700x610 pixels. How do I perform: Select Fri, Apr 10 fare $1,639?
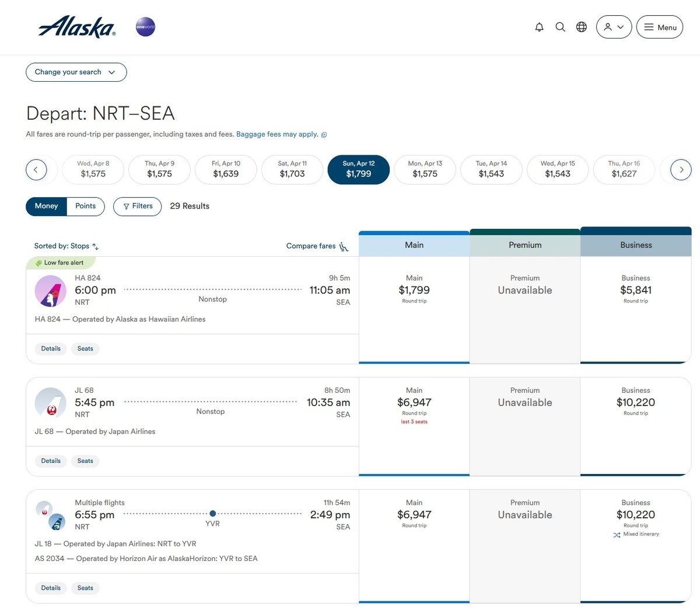tap(226, 169)
